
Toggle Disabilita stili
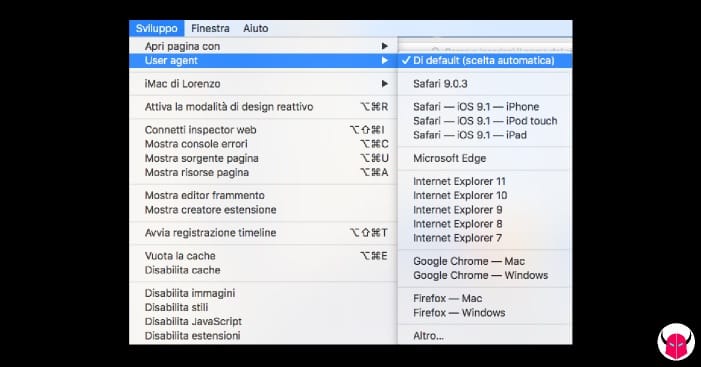263,308
